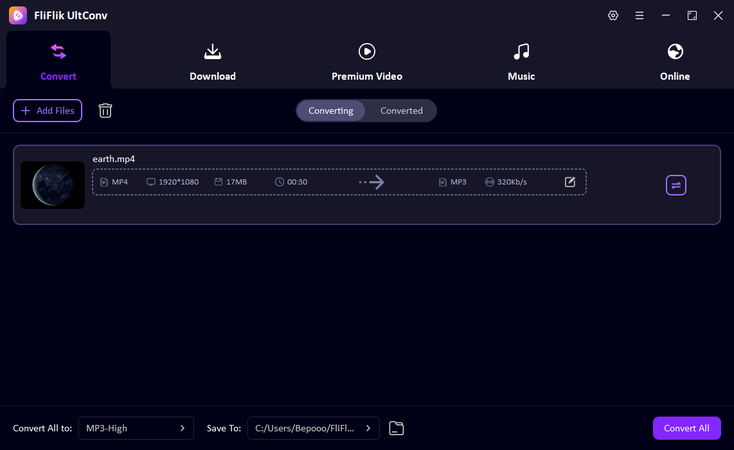The width and height of the screenshot is (734, 450).
Task: Click the conversion arrow icon
Action: coord(372,182)
